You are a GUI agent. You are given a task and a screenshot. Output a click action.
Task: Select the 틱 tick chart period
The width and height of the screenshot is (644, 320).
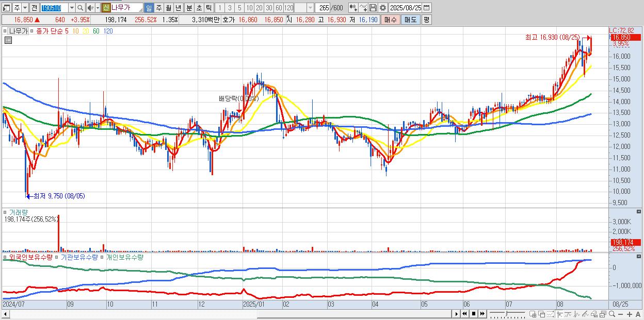pyautogui.click(x=208, y=8)
